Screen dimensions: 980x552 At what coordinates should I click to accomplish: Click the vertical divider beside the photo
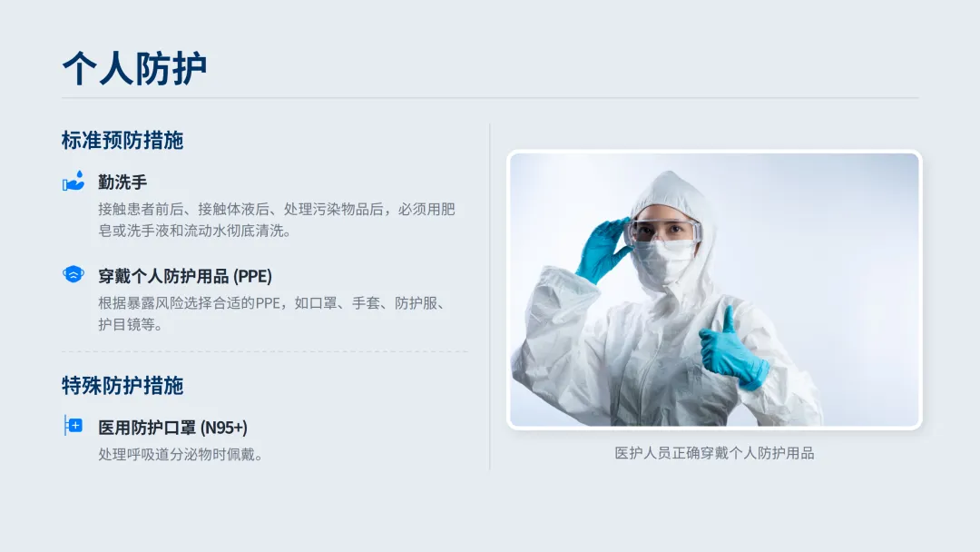[x=490, y=296]
